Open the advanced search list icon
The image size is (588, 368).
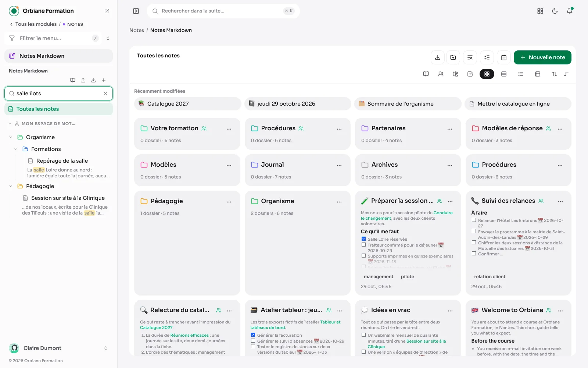pos(470,57)
